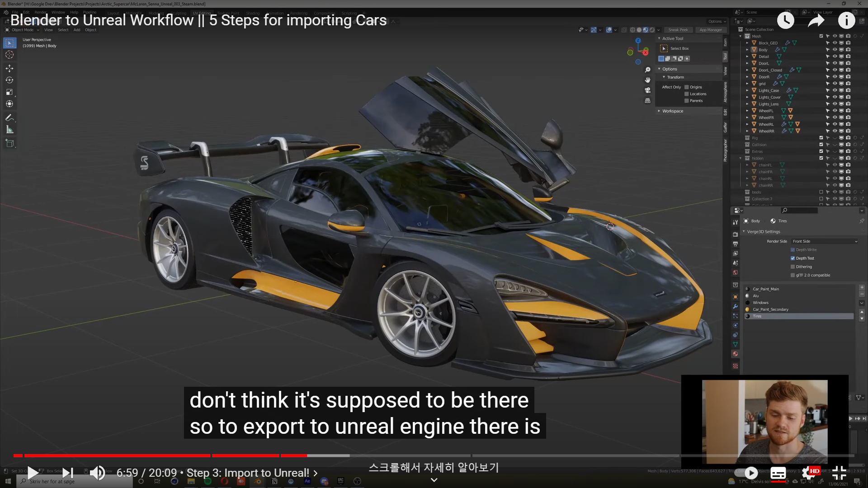This screenshot has width=868, height=488.
Task: Exit fullscreen with the shrink icon
Action: [839, 473]
